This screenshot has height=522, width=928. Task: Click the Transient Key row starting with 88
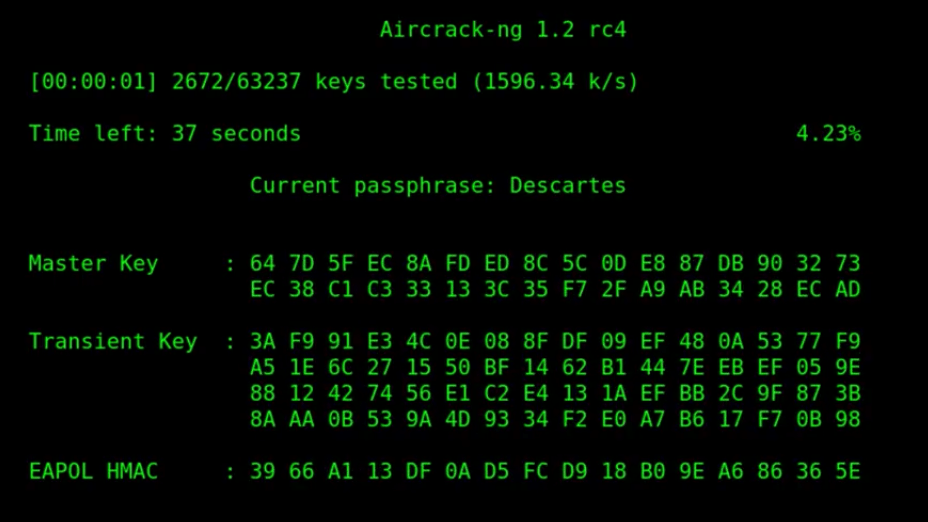tap(554, 394)
